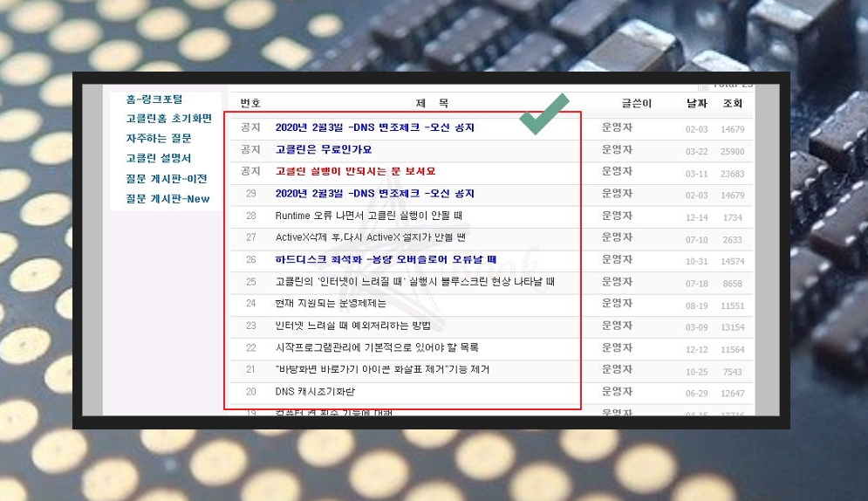This screenshot has width=868, height=501.
Task: Click row number 28
Action: 250,216
